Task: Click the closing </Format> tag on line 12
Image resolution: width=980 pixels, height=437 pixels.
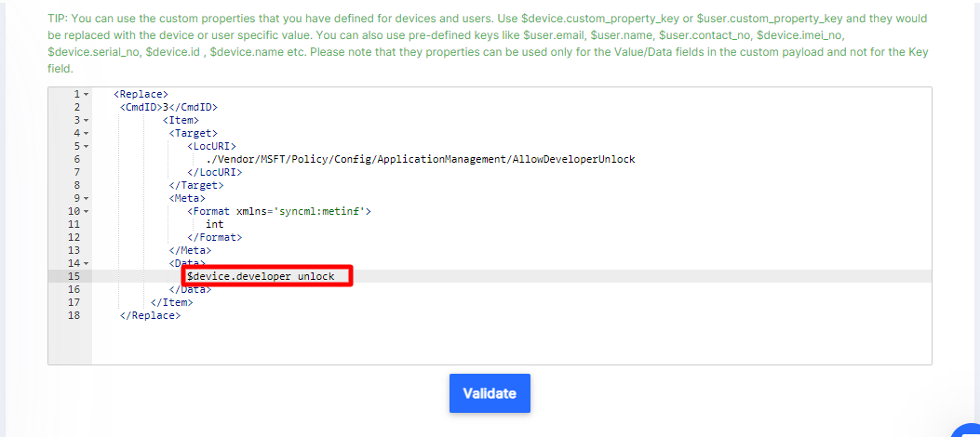Action: tap(214, 237)
